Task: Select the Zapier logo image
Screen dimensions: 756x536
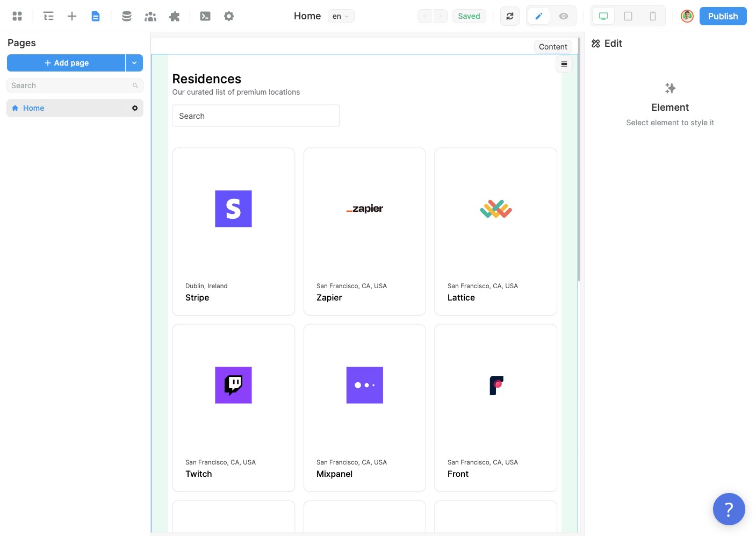Action: [x=365, y=209]
